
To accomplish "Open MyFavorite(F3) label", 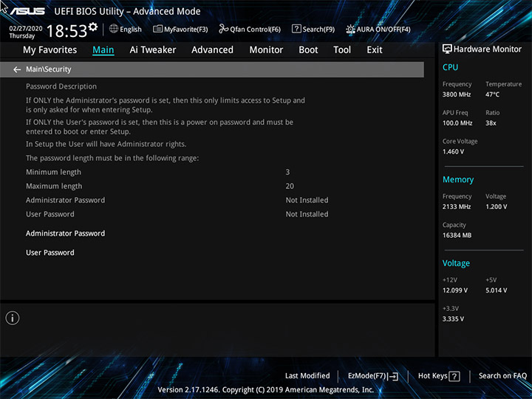I will click(x=186, y=30).
